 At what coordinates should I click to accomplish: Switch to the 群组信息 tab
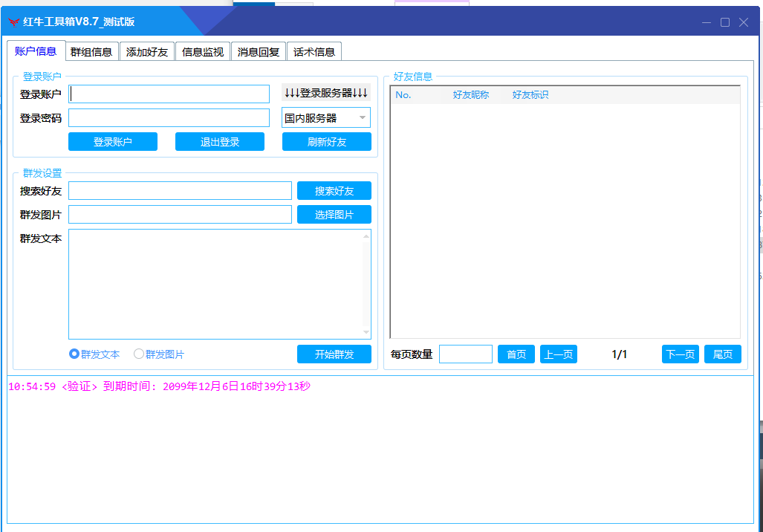coord(91,52)
